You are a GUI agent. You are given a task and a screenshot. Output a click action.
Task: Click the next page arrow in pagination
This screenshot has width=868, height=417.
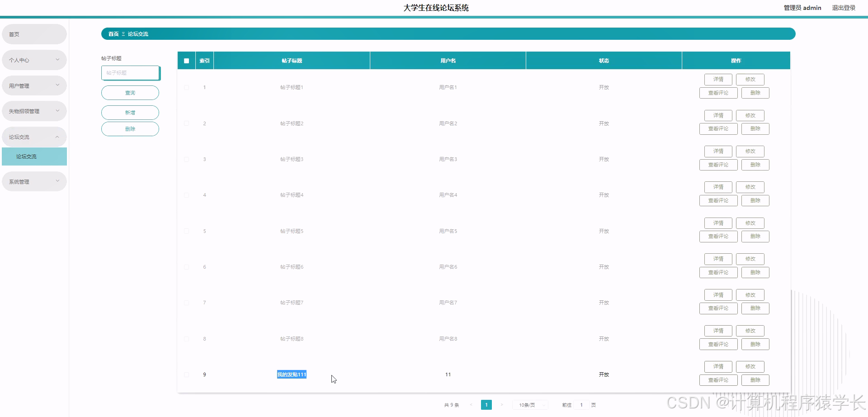pyautogui.click(x=501, y=405)
